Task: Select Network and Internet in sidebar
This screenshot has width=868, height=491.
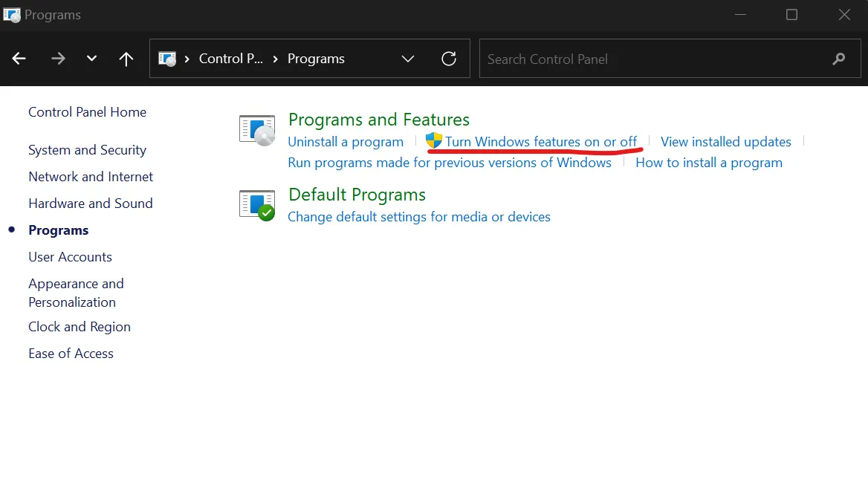Action: 91,177
